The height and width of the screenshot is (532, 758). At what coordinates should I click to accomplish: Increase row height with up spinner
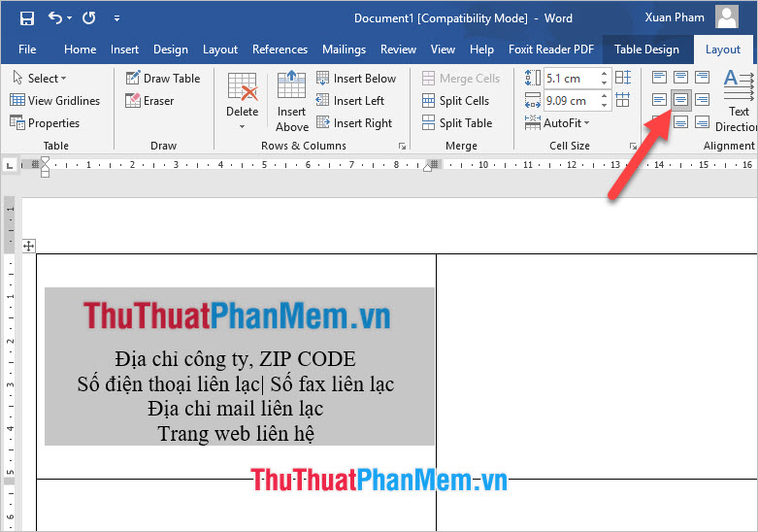[x=605, y=74]
